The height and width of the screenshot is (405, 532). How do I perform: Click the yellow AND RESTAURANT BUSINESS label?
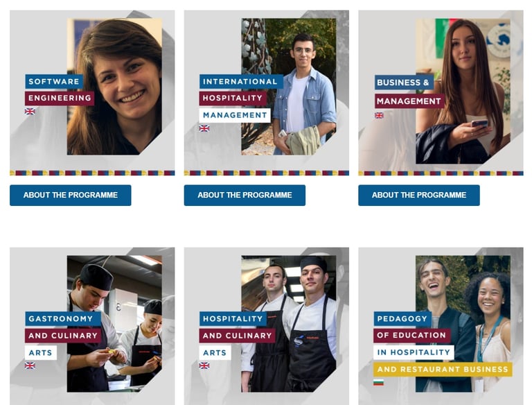[443, 370]
